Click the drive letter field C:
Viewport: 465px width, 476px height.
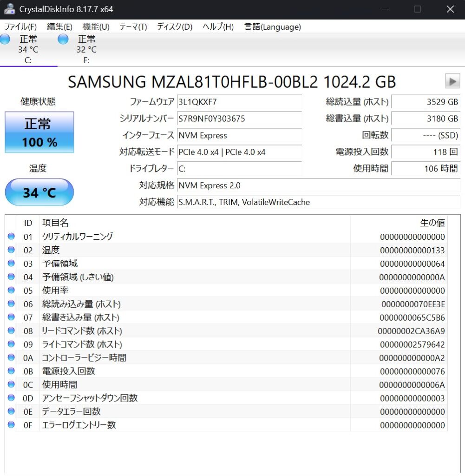coord(239,168)
